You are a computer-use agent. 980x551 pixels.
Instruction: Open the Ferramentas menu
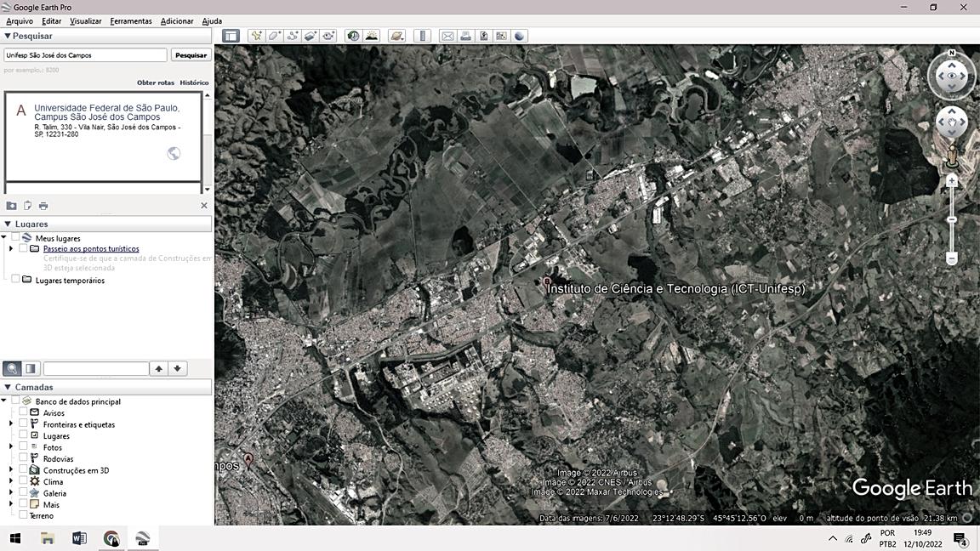[x=131, y=21]
